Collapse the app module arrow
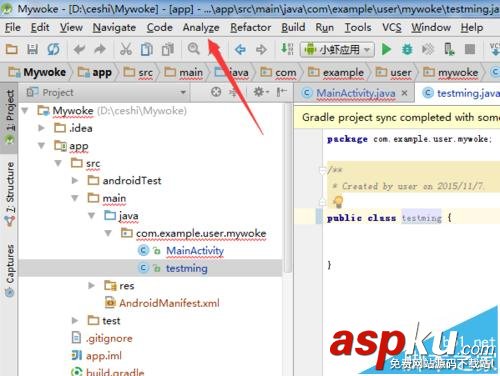The width and height of the screenshot is (500, 376). coord(42,146)
